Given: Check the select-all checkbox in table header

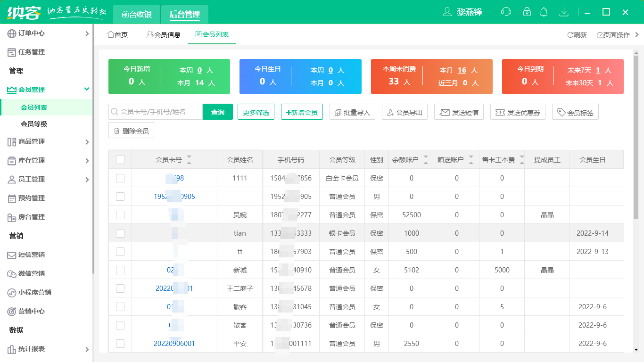Looking at the screenshot, I should (120, 159).
